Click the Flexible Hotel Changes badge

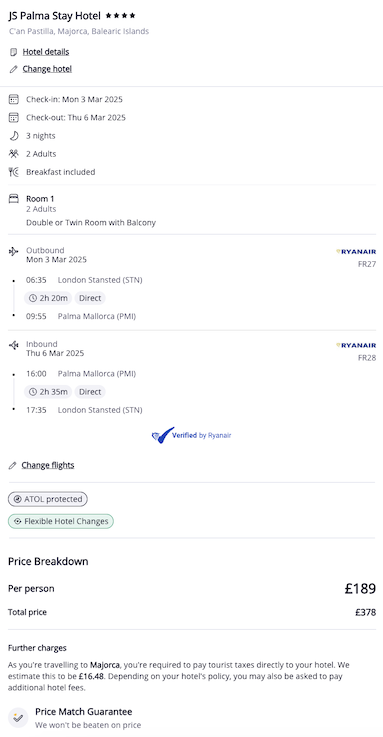[61, 521]
